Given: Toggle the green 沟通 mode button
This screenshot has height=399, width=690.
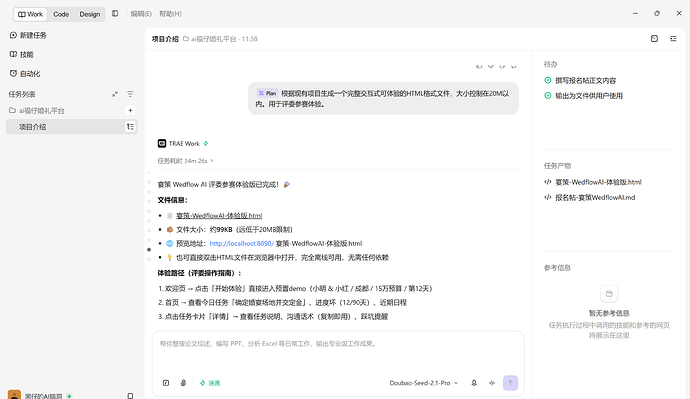Looking at the screenshot, I should (x=210, y=383).
